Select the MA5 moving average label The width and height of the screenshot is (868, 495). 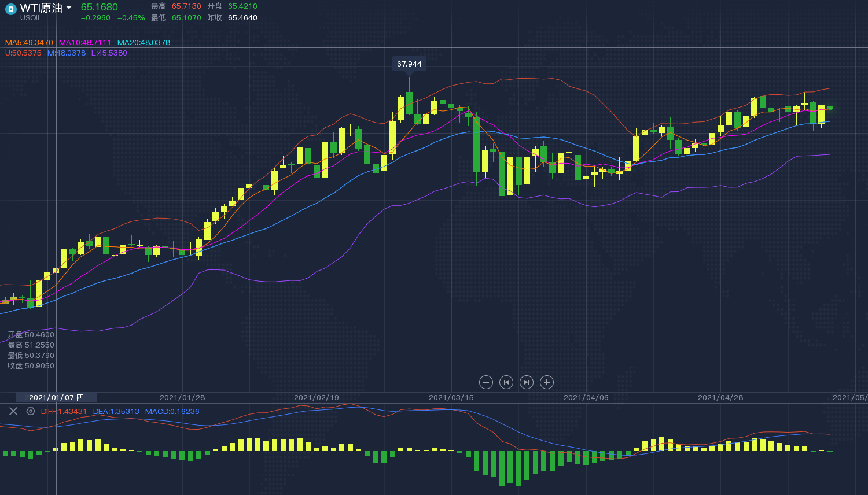point(29,43)
